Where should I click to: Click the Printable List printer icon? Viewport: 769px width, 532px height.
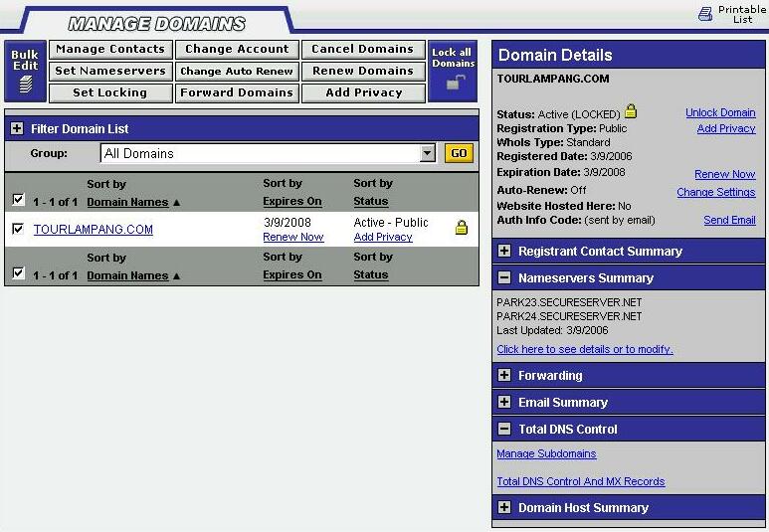click(x=705, y=14)
